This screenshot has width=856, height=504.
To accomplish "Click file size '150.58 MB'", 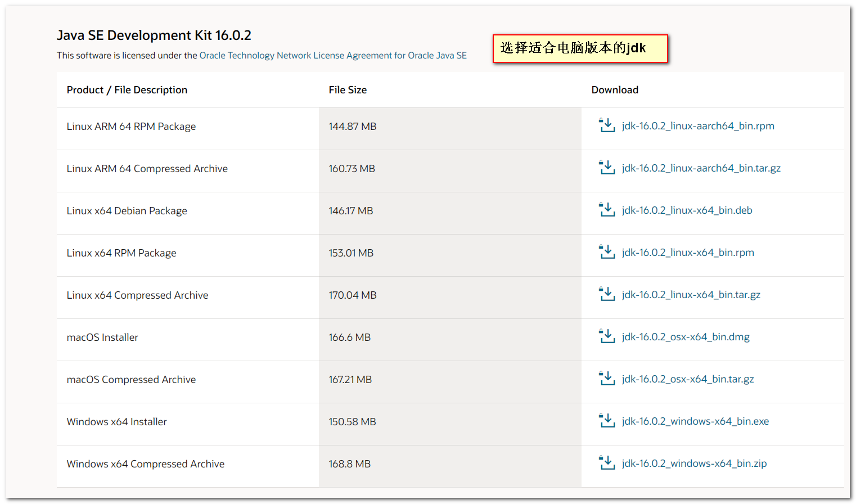I will coord(352,422).
